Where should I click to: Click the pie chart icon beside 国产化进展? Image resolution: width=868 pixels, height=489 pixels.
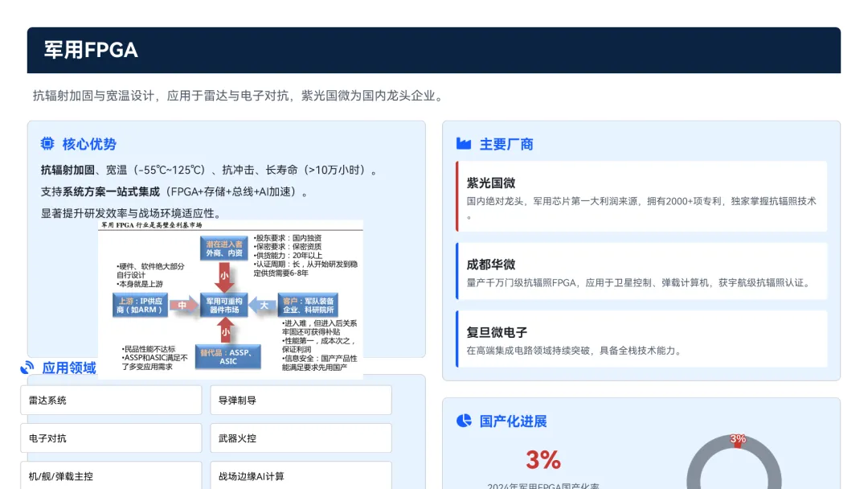[464, 421]
